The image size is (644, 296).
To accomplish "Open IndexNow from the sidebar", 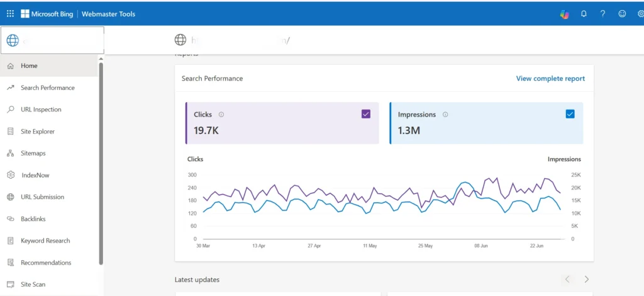I will click(x=35, y=175).
